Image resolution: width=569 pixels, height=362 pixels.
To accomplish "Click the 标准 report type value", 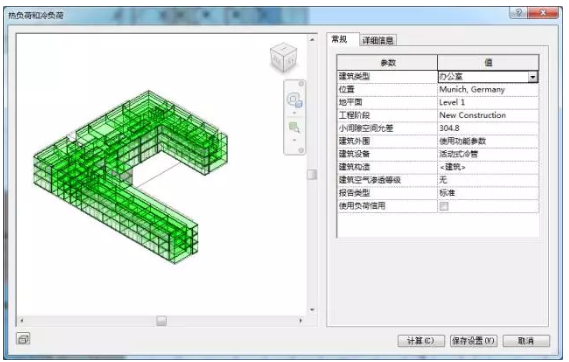I will (488, 193).
